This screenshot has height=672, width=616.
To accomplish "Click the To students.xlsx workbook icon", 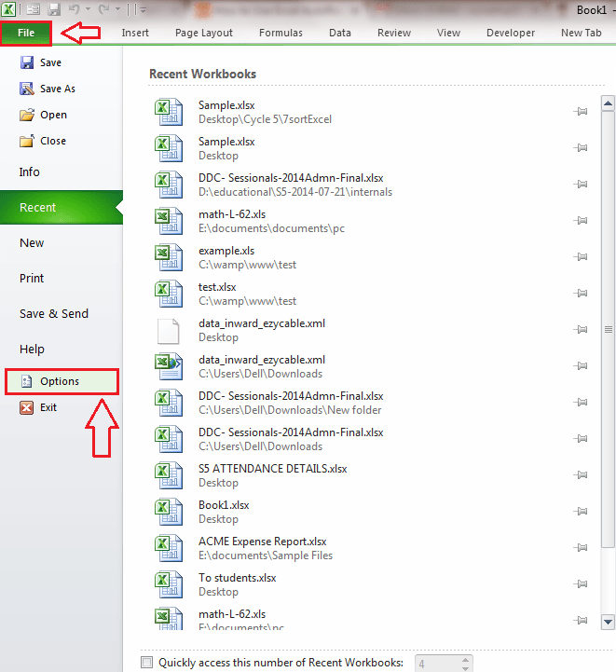I will 169,584.
